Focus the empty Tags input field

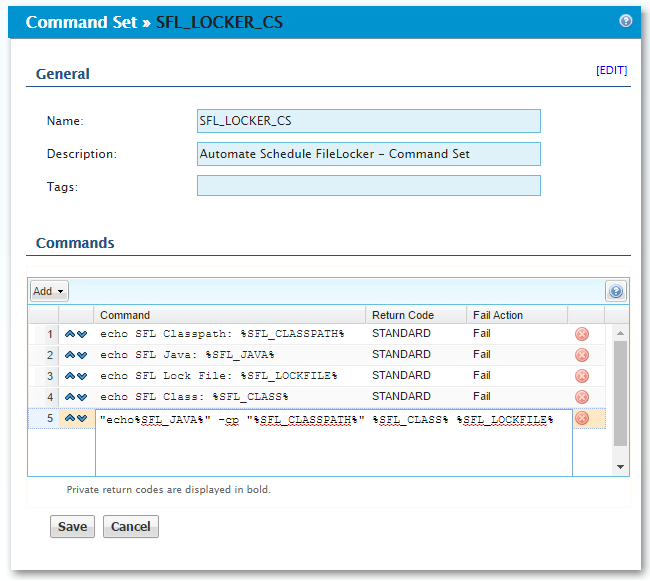pyautogui.click(x=368, y=186)
